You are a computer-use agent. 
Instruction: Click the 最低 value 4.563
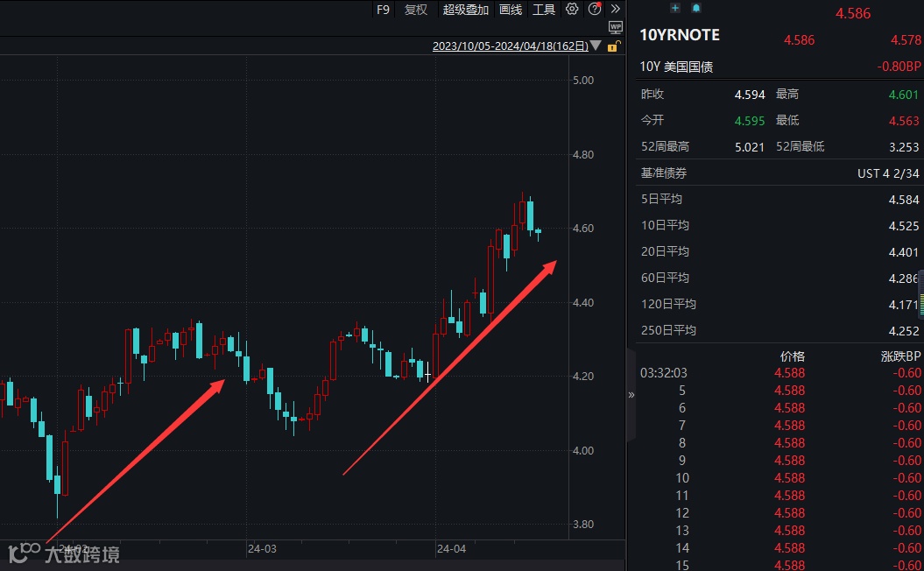coord(904,121)
